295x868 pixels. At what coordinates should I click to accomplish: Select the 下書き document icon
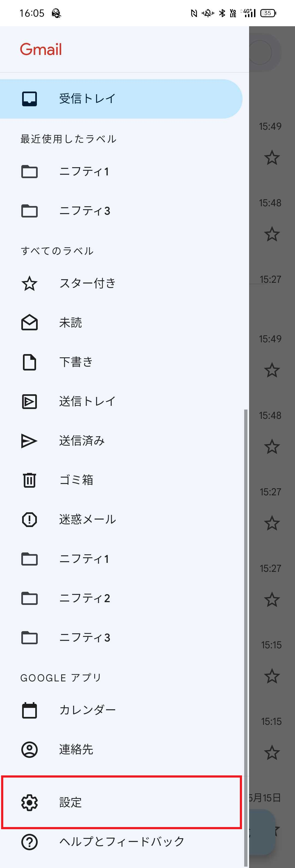[x=29, y=362]
